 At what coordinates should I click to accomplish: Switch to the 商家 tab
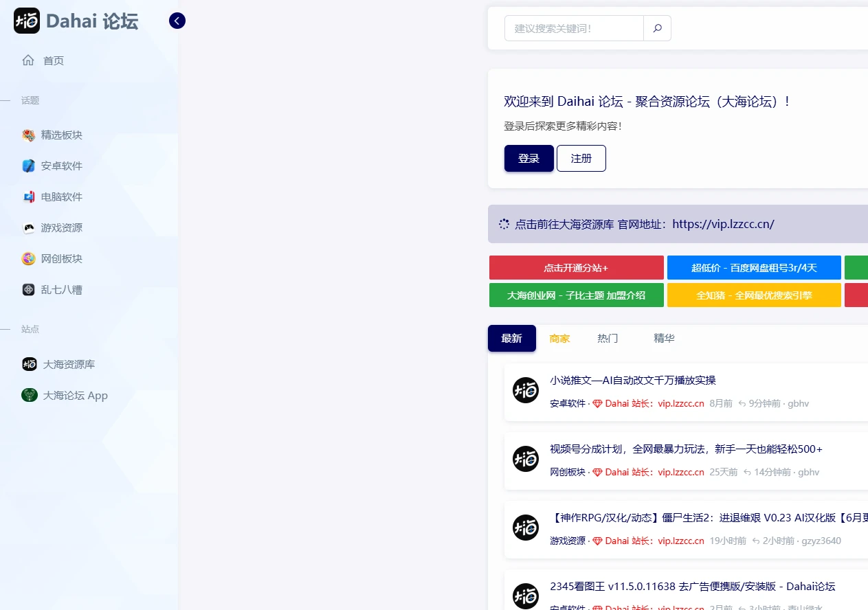tap(559, 338)
